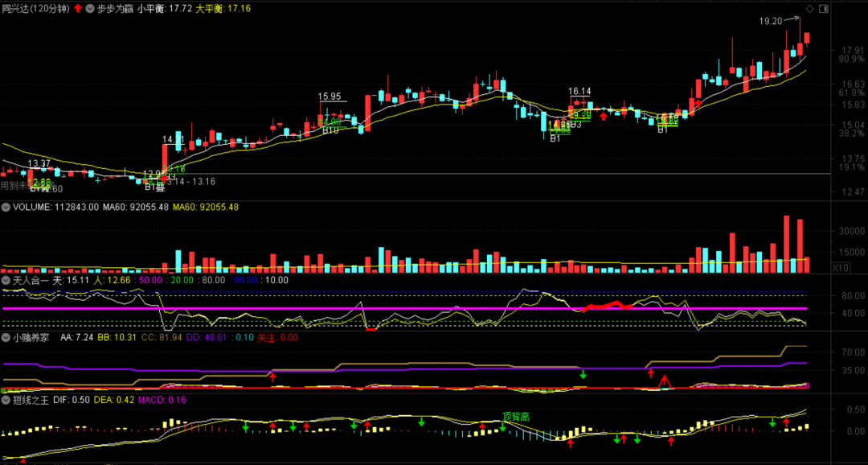Image resolution: width=868 pixels, height=465 pixels.
Task: Click the 大平衡 yellow legend label
Action: click(211, 8)
